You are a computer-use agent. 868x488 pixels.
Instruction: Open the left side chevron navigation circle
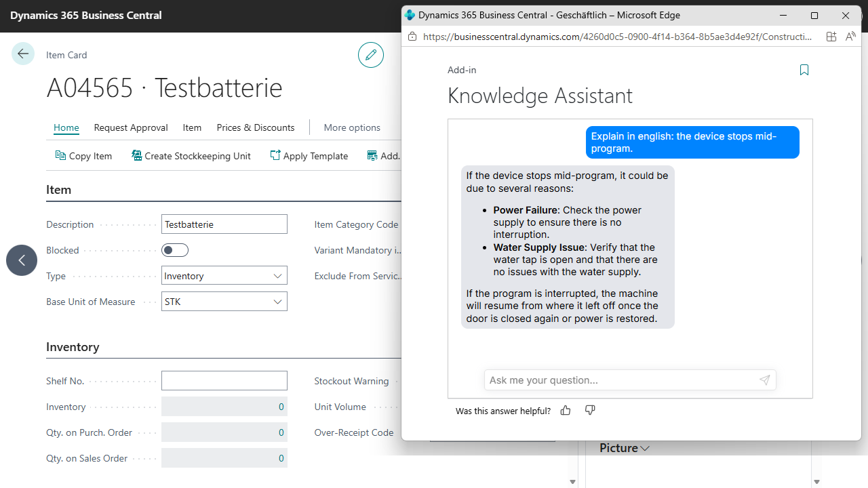pyautogui.click(x=22, y=260)
